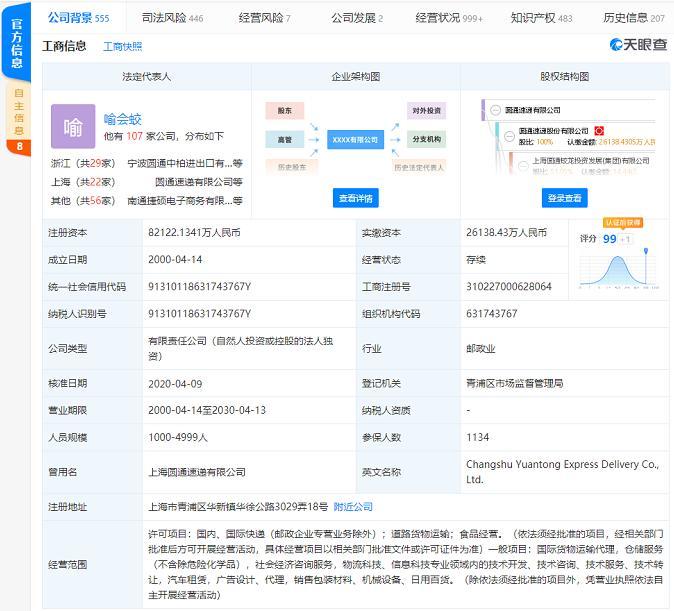Viewport: 674px width, 611px height.
Task: Click the 经营范围 description text
Action: point(405,565)
